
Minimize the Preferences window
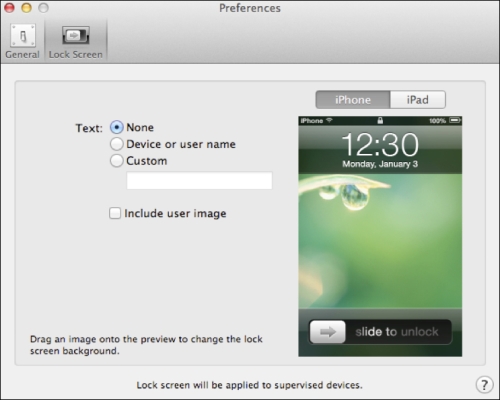(26, 8)
